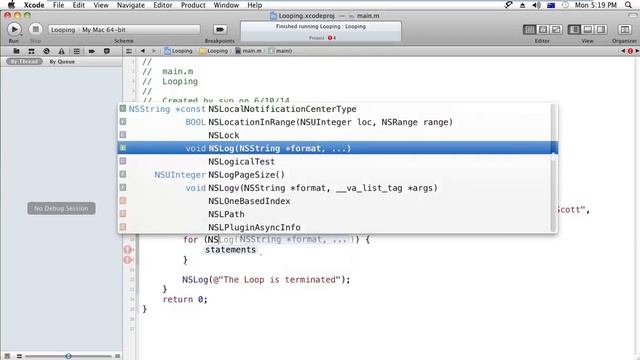Image resolution: width=640 pixels, height=360 pixels.
Task: Toggle the Navigator pane view button
Action: pos(574,29)
